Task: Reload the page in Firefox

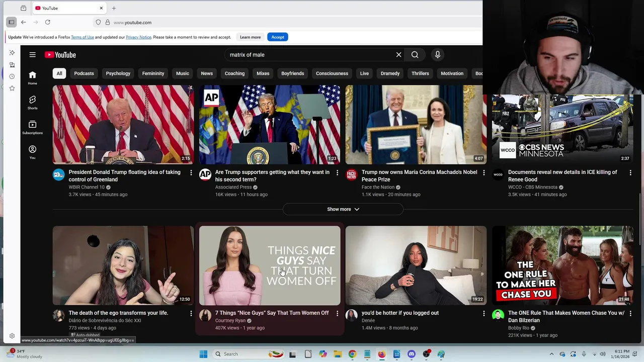Action: click(x=47, y=22)
